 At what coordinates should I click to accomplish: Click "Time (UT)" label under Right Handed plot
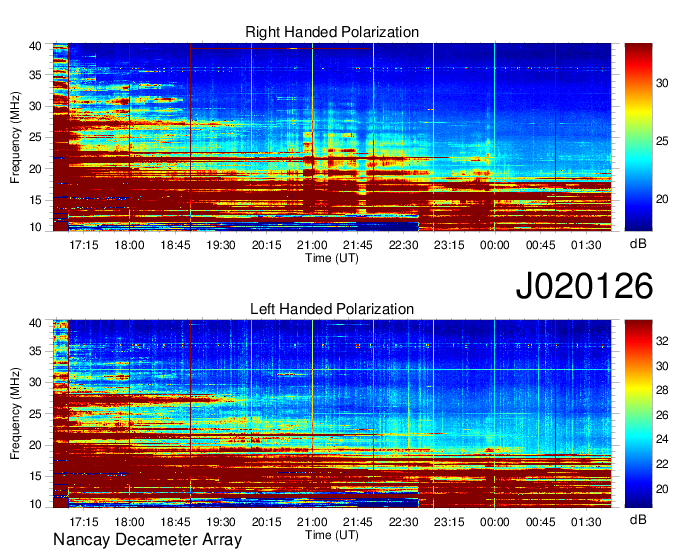332,258
